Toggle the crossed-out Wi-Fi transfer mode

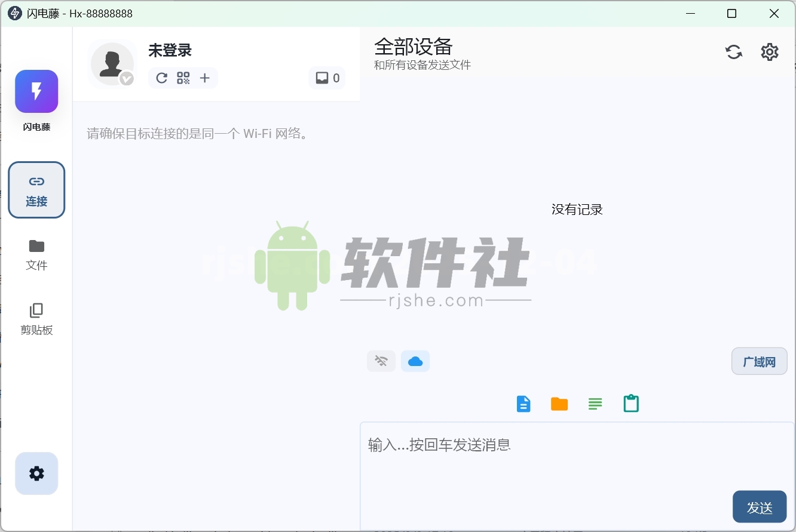381,361
